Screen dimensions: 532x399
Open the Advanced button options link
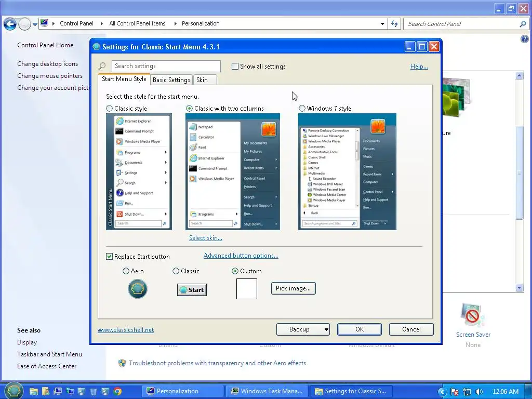coord(241,256)
